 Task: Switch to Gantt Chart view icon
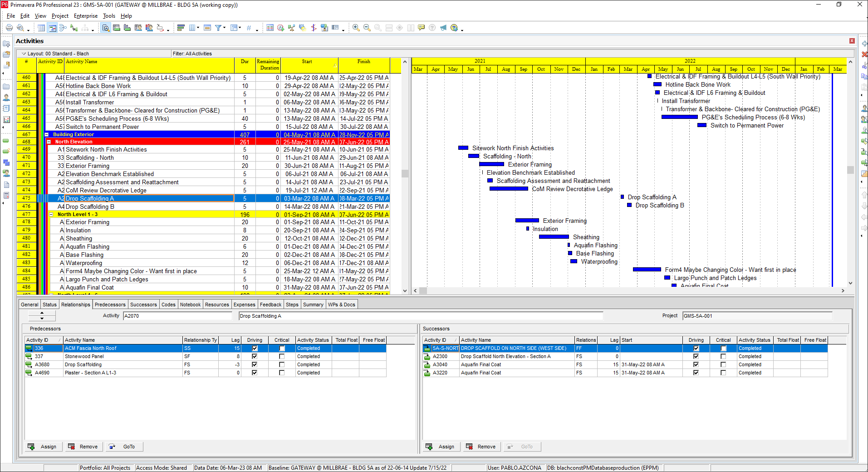[52, 28]
